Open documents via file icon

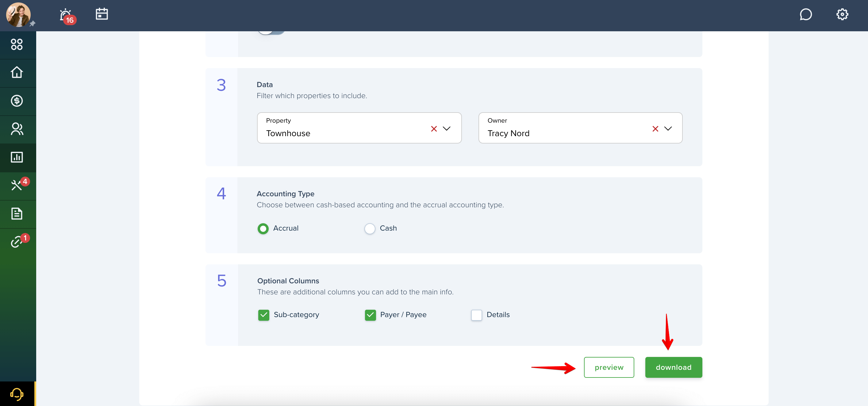(17, 214)
